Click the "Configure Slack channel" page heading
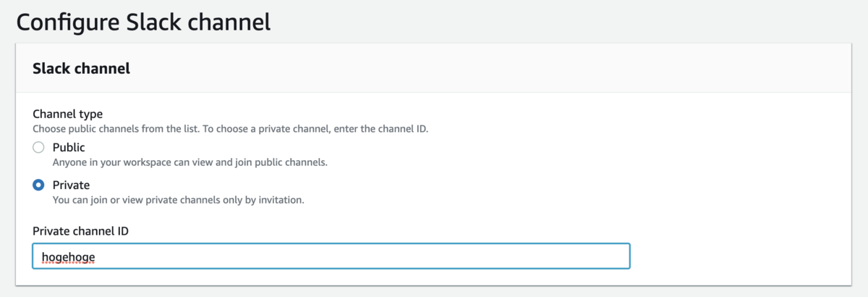The height and width of the screenshot is (297, 868). [x=143, y=22]
